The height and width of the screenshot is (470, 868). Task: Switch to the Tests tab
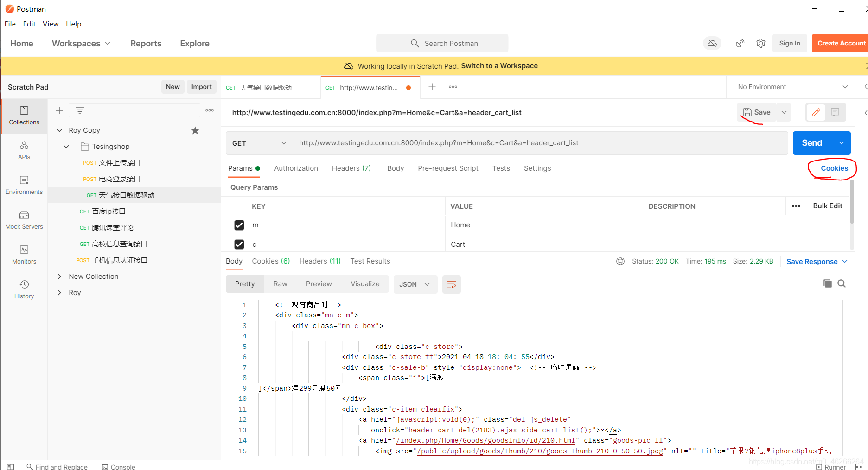coord(501,168)
